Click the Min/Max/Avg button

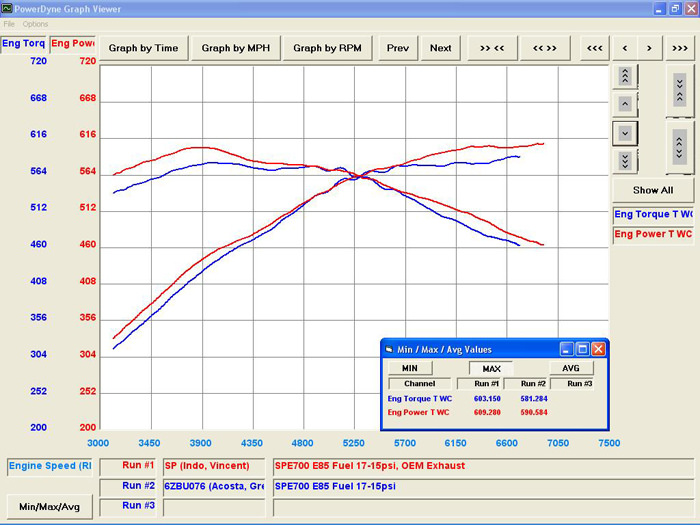tap(50, 507)
